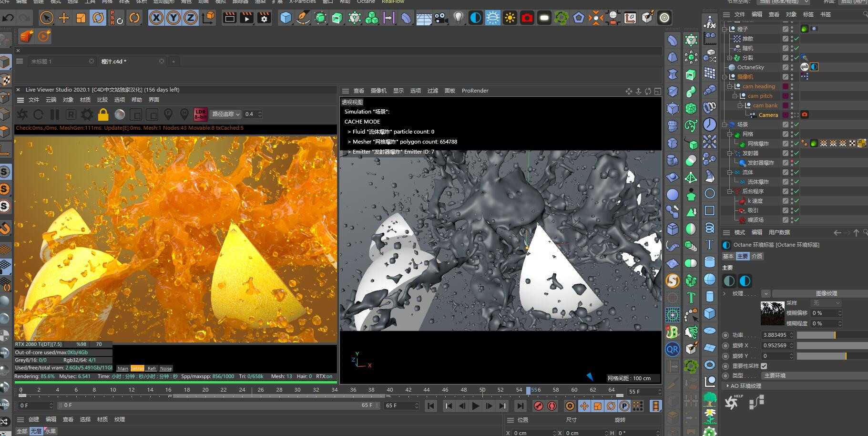
Task: Open the 路径追踪 kernel dropdown
Action: [x=225, y=114]
